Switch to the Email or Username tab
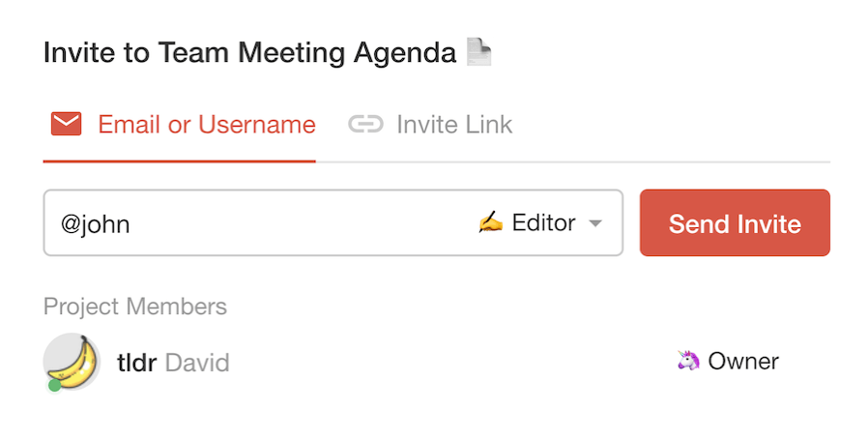 (206, 125)
